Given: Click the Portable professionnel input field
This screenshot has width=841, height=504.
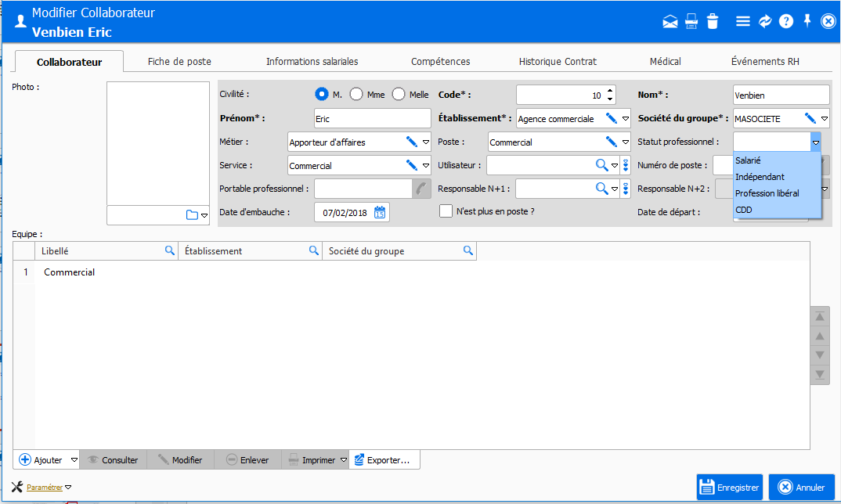Looking at the screenshot, I should 363,189.
